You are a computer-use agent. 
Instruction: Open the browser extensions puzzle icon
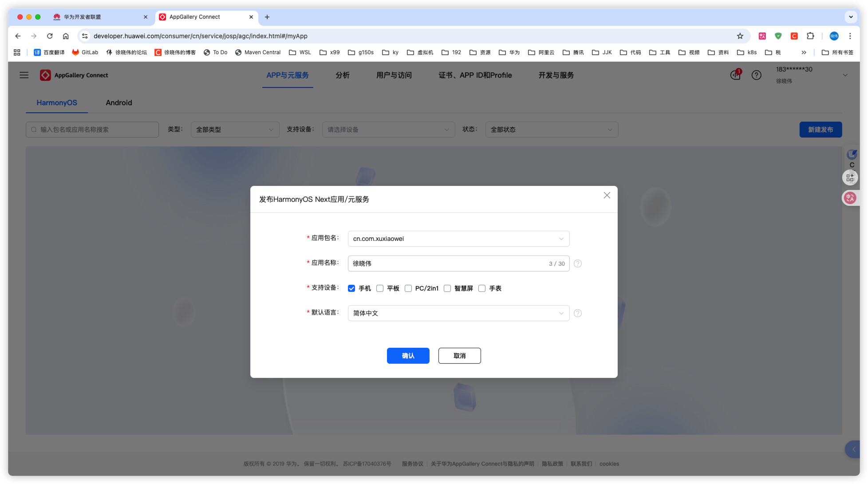tap(810, 36)
